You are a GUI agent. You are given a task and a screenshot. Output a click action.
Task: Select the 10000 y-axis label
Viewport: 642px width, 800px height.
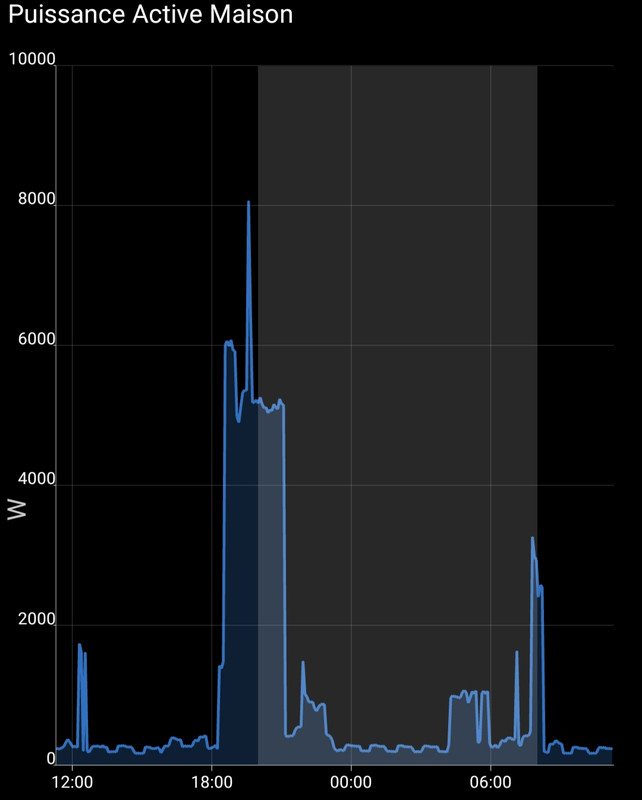point(32,59)
